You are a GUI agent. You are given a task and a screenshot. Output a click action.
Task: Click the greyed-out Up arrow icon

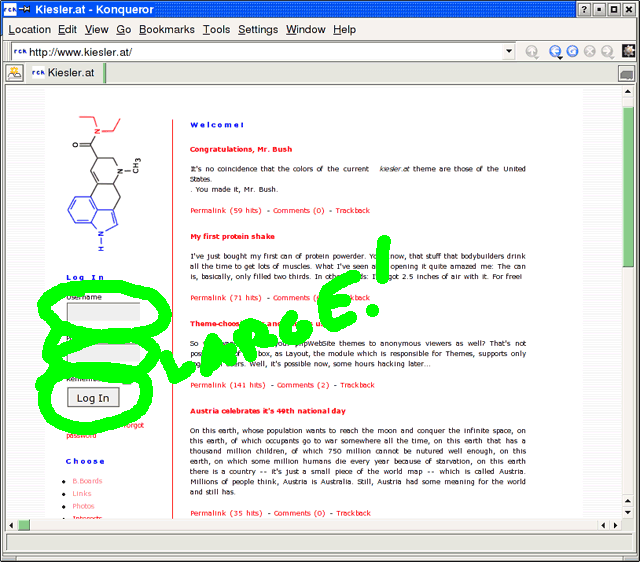532,52
